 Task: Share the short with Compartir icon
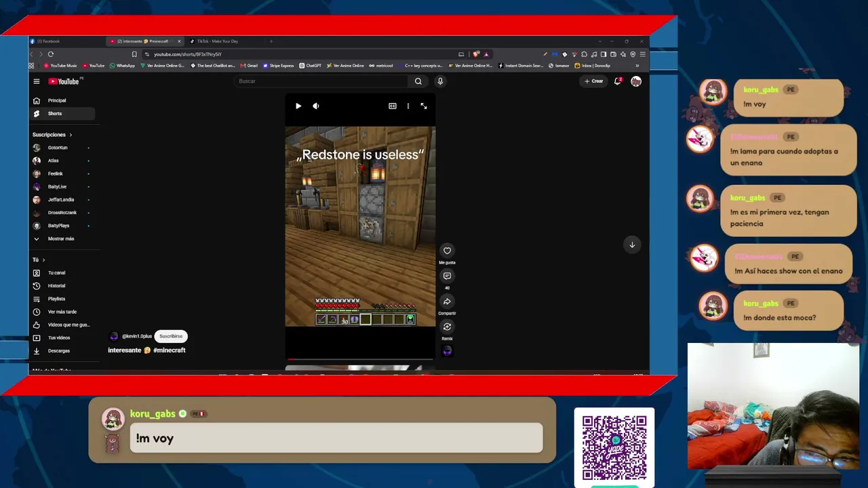coord(447,302)
